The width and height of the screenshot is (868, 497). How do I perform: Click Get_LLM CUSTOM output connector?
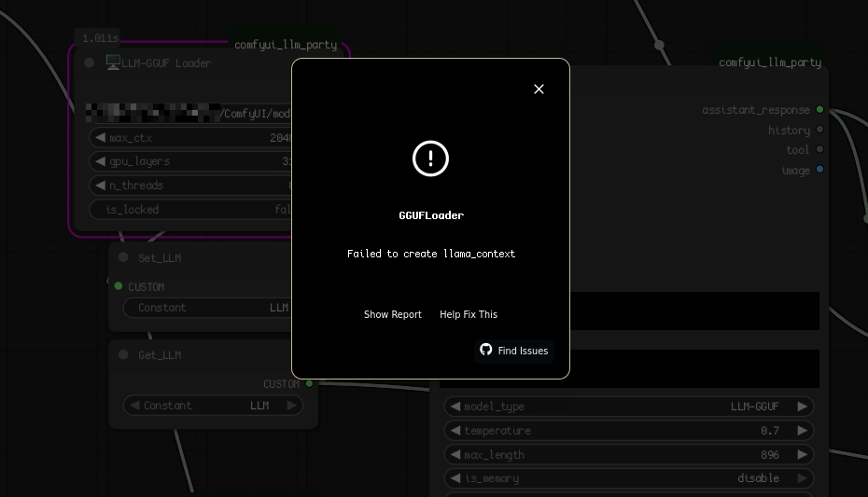click(310, 383)
